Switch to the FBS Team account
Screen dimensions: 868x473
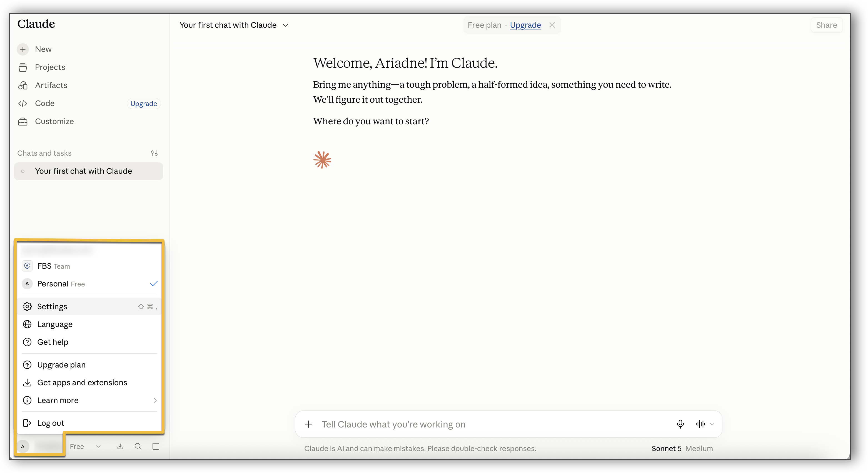point(89,266)
